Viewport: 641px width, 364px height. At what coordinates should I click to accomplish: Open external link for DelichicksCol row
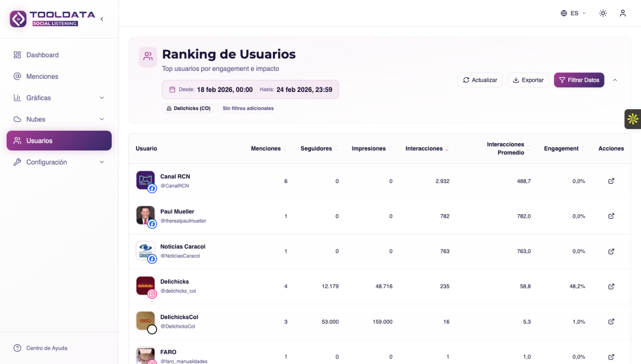coord(611,322)
